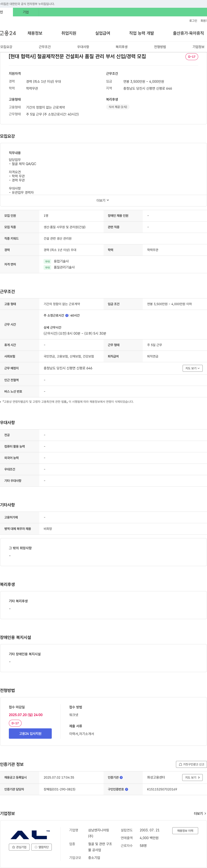Click deadline date 2025.07.20 (일) 24:00

(26, 715)
